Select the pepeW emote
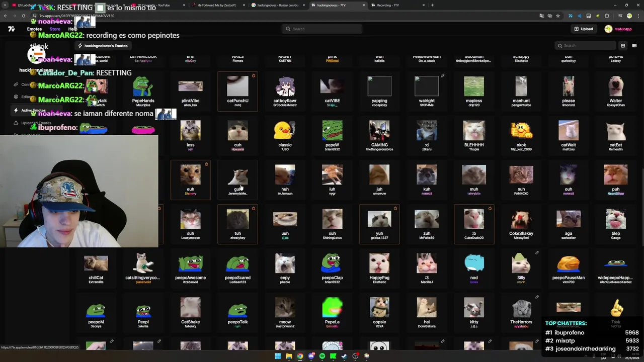This screenshot has width=644, height=362. (332, 135)
